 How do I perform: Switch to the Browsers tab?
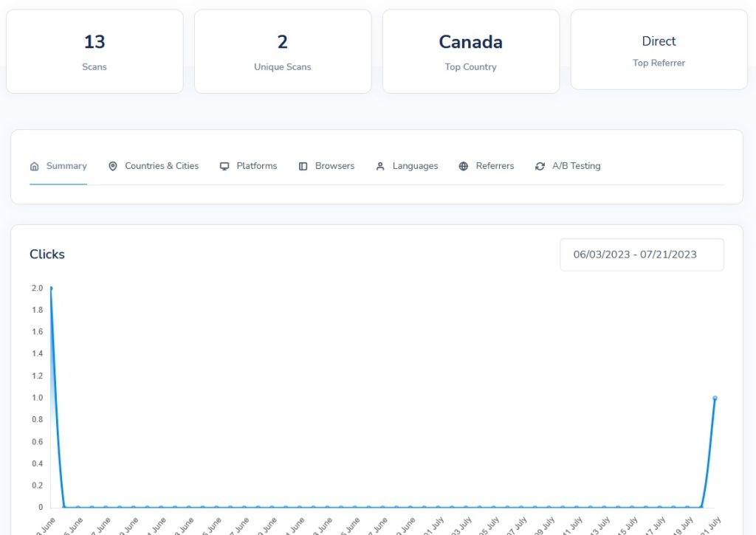[x=326, y=166]
